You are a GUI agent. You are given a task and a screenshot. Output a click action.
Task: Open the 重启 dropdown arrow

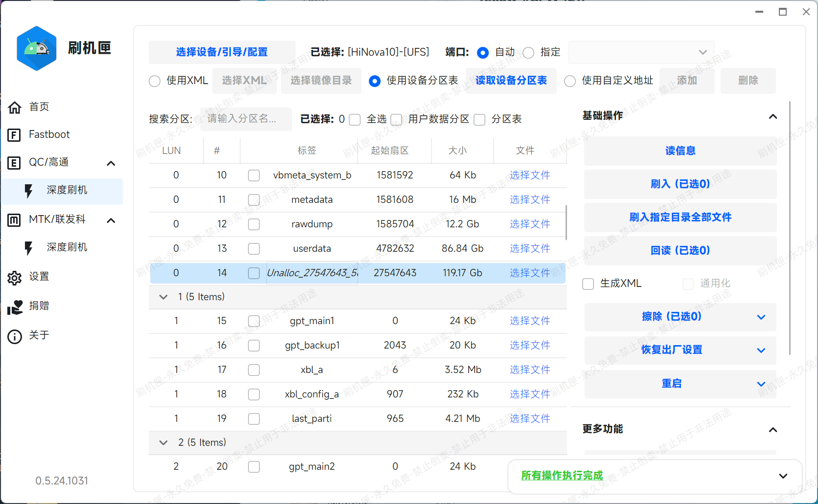761,384
